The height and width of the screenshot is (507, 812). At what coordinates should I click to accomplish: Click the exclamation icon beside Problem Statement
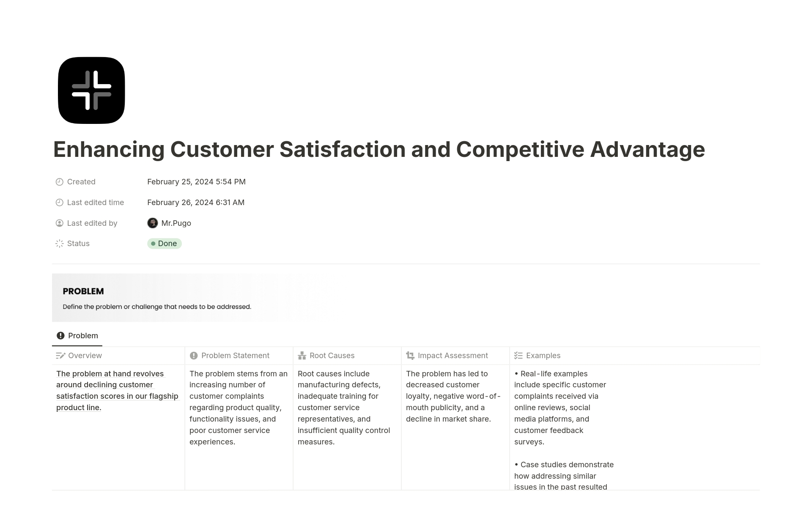(194, 355)
